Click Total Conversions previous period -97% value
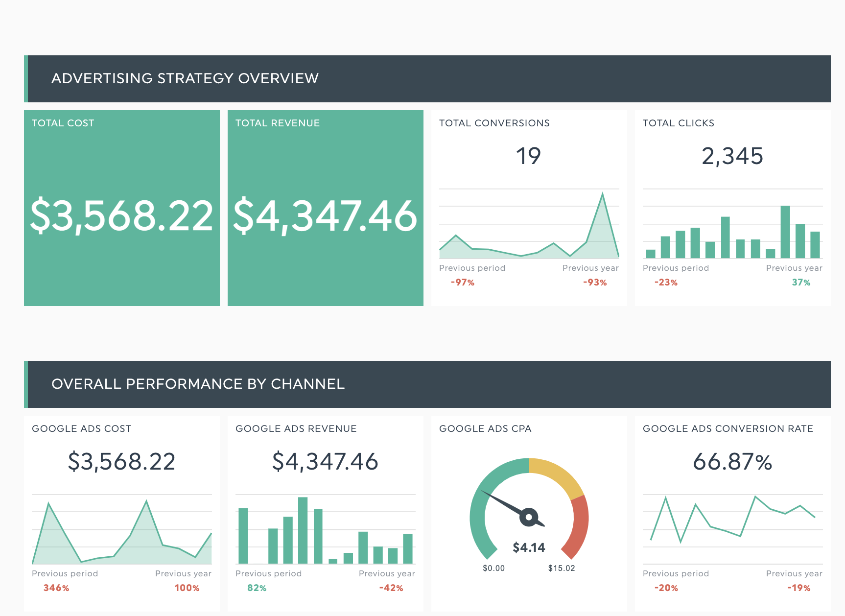This screenshot has width=845, height=616. pyautogui.click(x=463, y=283)
